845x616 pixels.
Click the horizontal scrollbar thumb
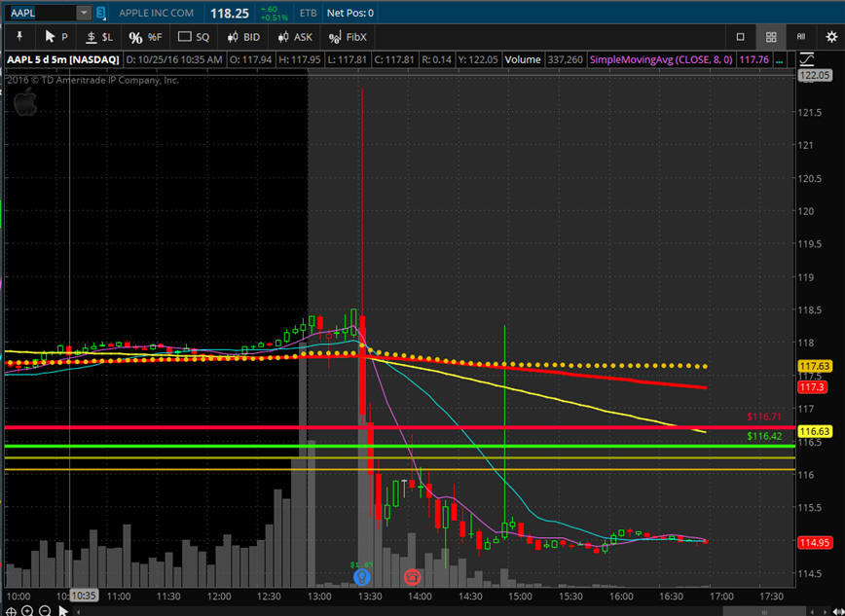tap(763, 611)
